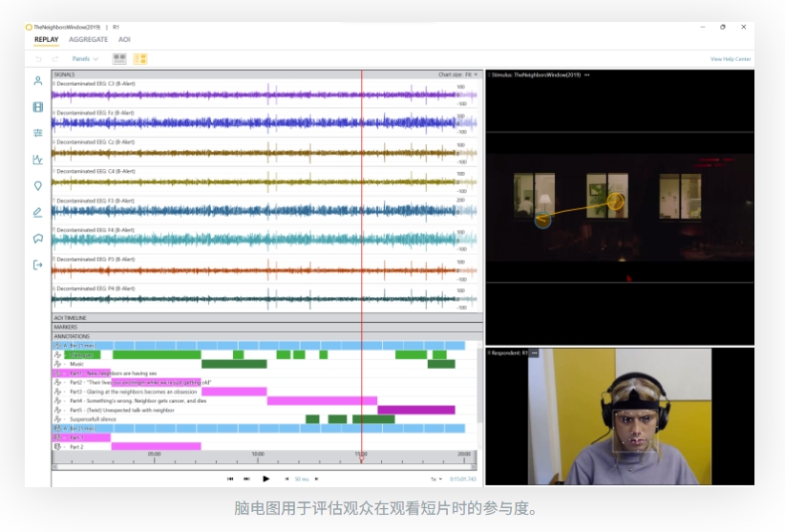Open the 1x playback speed dropdown
This screenshot has height=532, width=785.
point(435,479)
